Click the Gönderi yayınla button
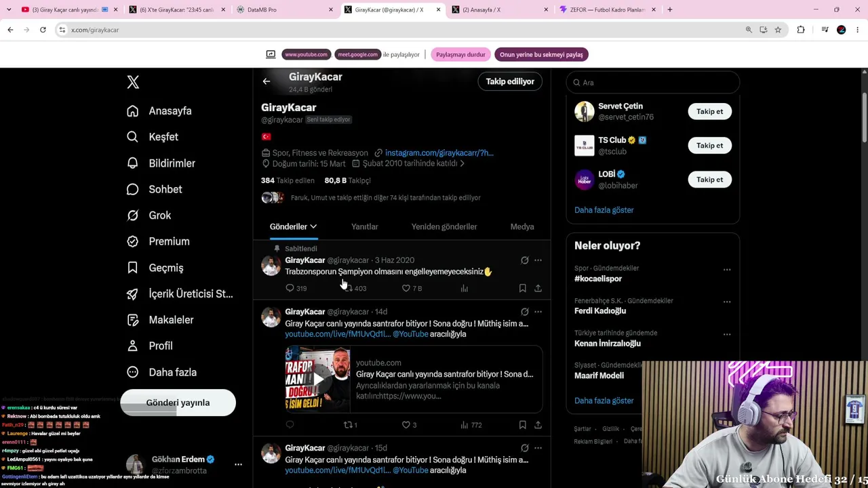Viewport: 868px width, 488px height. tap(178, 403)
